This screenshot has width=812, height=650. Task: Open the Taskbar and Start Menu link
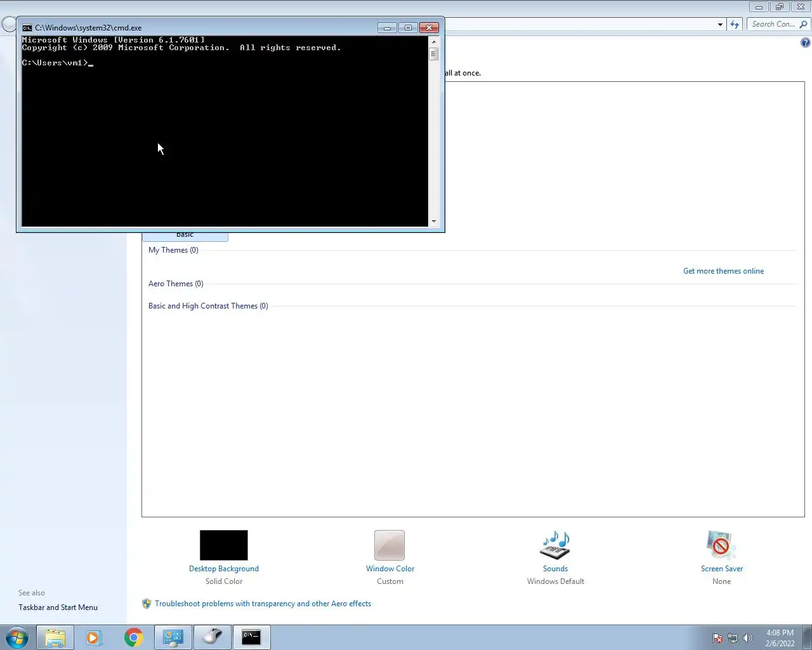pos(58,607)
